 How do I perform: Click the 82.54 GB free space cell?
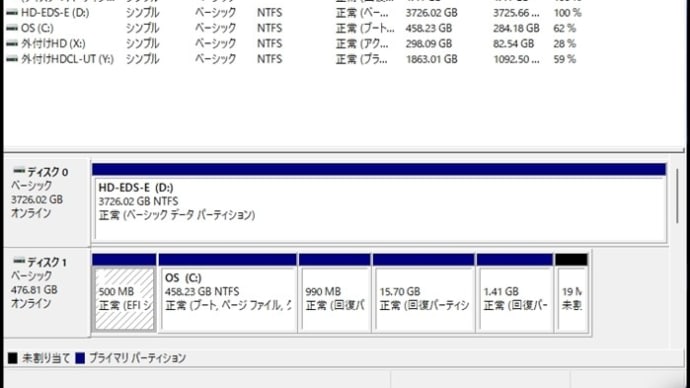click(514, 44)
